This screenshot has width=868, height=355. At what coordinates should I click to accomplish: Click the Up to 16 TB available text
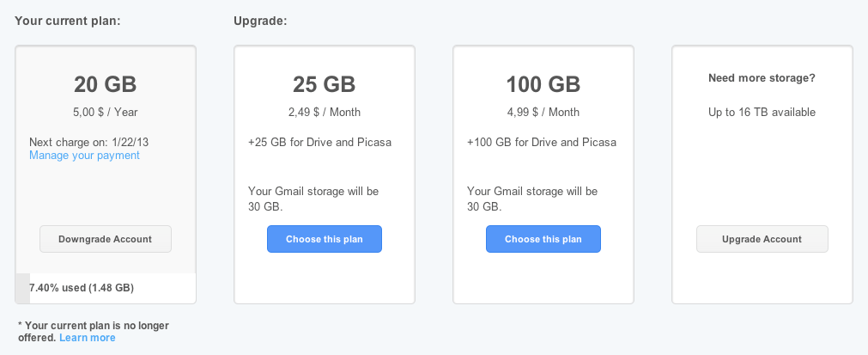point(762,113)
